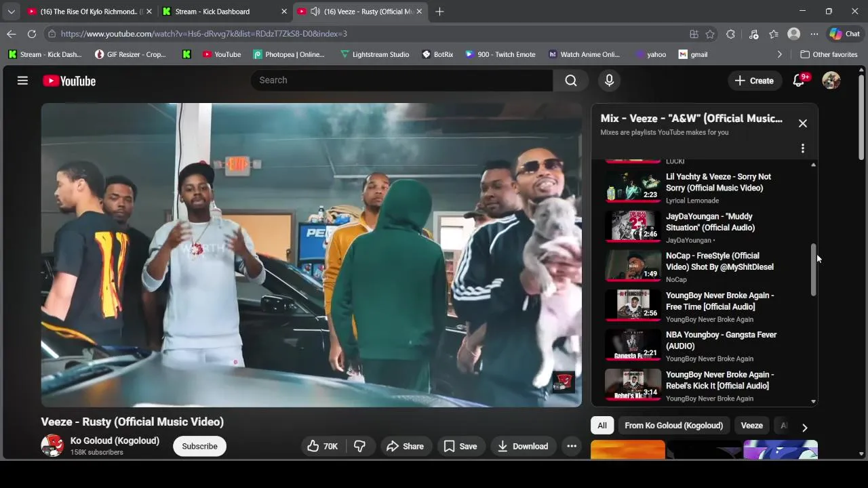The width and height of the screenshot is (868, 488).
Task: Close the Mix playlist panel
Action: click(x=803, y=123)
